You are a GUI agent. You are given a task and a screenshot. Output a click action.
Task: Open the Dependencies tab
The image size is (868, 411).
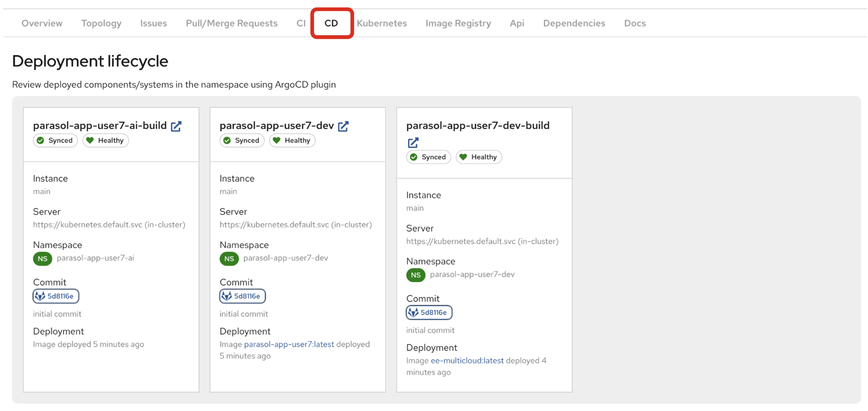(574, 23)
